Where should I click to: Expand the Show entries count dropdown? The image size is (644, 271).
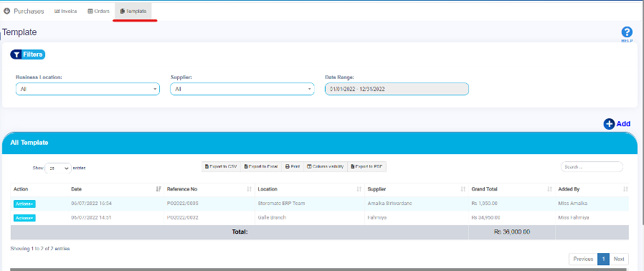(58, 168)
